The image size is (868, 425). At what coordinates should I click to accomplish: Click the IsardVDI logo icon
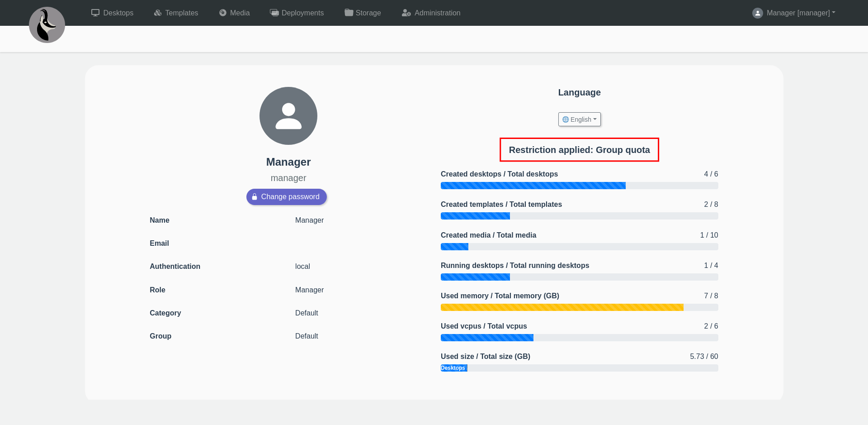click(47, 25)
